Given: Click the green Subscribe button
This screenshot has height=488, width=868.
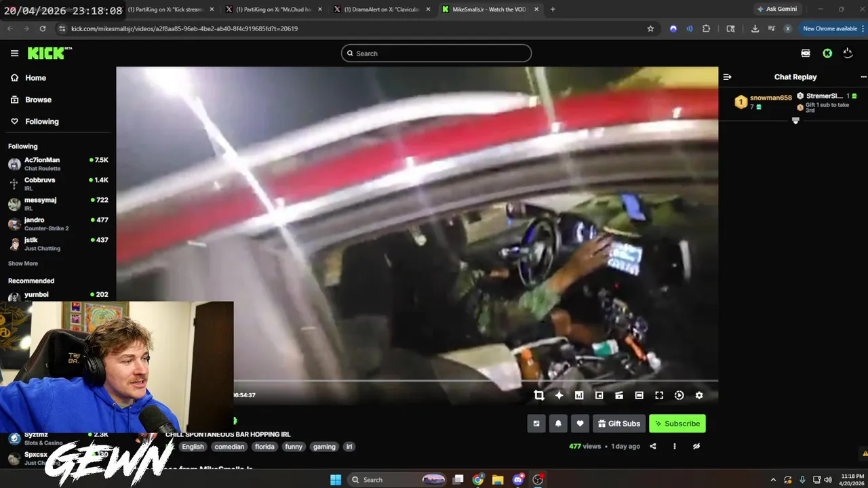Looking at the screenshot, I should (x=677, y=424).
